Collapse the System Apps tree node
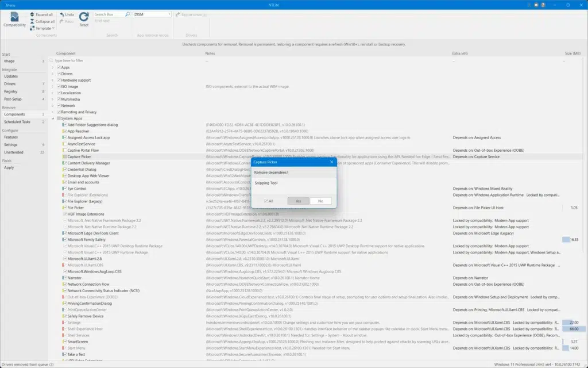 [x=52, y=118]
